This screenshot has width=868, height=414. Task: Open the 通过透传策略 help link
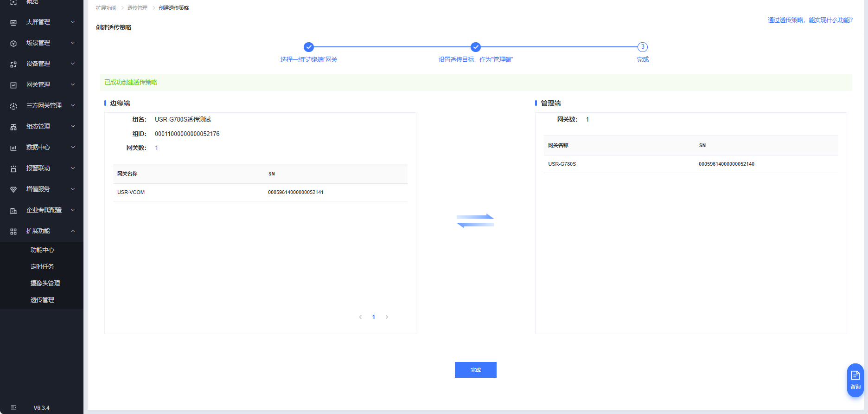click(x=810, y=20)
